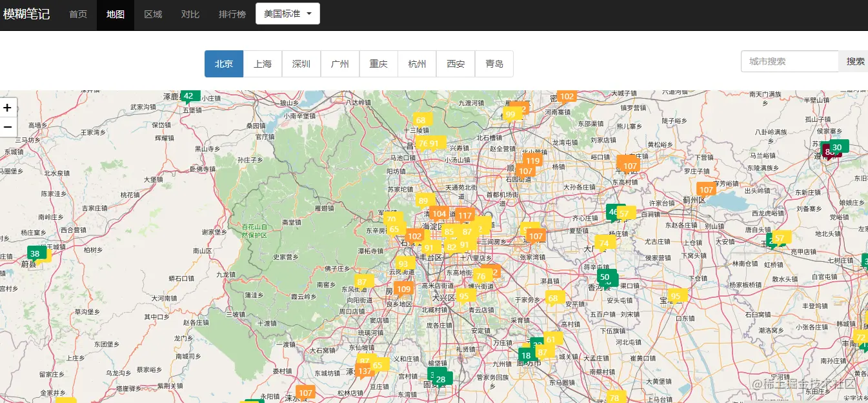This screenshot has width=868, height=403.
Task: Open the 美国标准 standard dropdown
Action: pyautogui.click(x=288, y=14)
